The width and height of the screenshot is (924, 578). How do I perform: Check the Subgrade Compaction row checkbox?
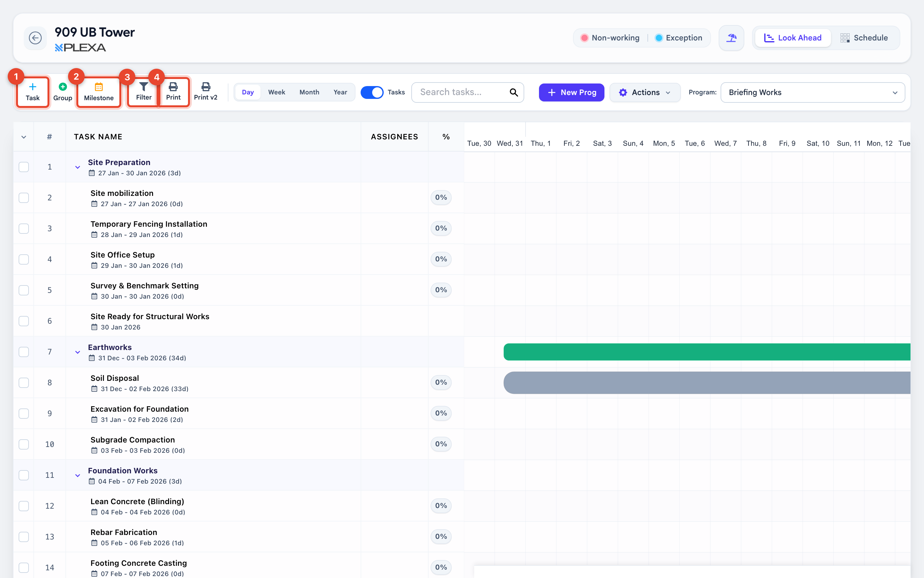point(24,444)
